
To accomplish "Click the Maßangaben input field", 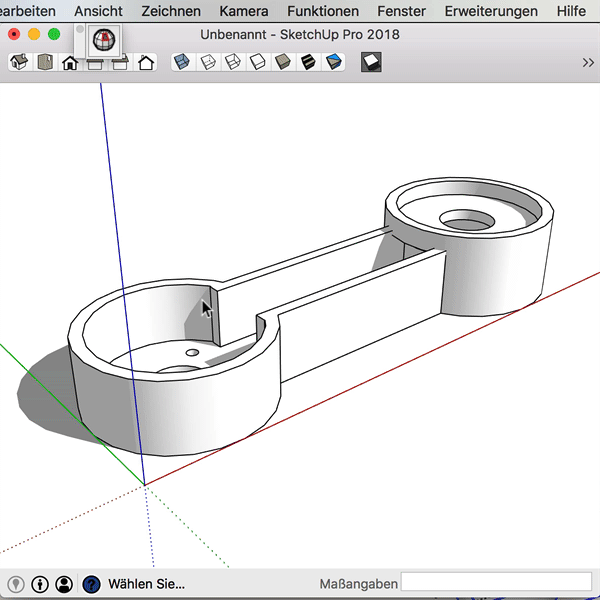I will click(496, 583).
